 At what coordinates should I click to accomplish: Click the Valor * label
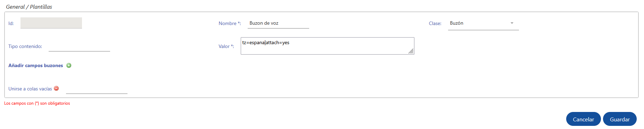tap(226, 46)
